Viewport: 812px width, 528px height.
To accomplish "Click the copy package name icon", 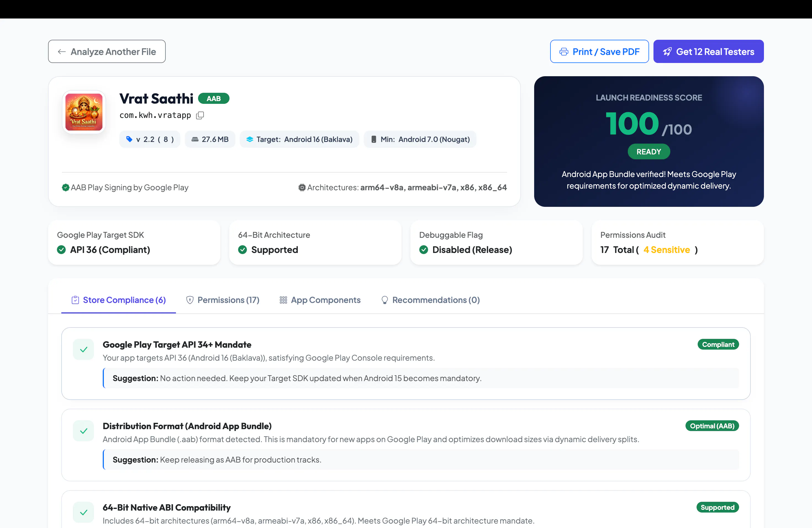I will pos(200,115).
